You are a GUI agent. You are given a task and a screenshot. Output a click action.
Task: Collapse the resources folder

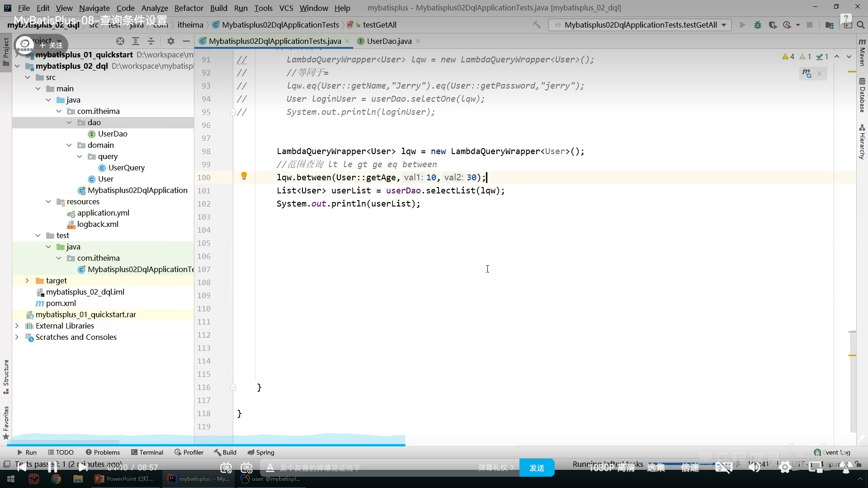click(x=48, y=202)
